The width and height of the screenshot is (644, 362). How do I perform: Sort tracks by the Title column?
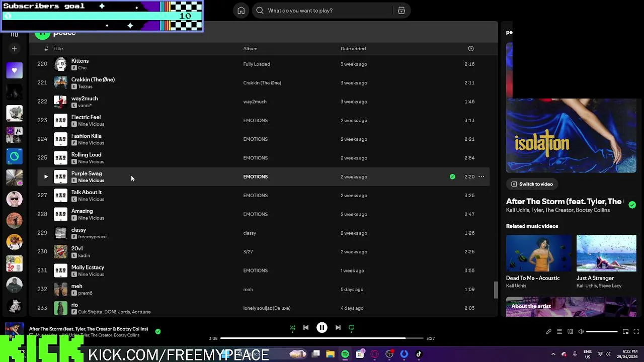[x=58, y=49]
